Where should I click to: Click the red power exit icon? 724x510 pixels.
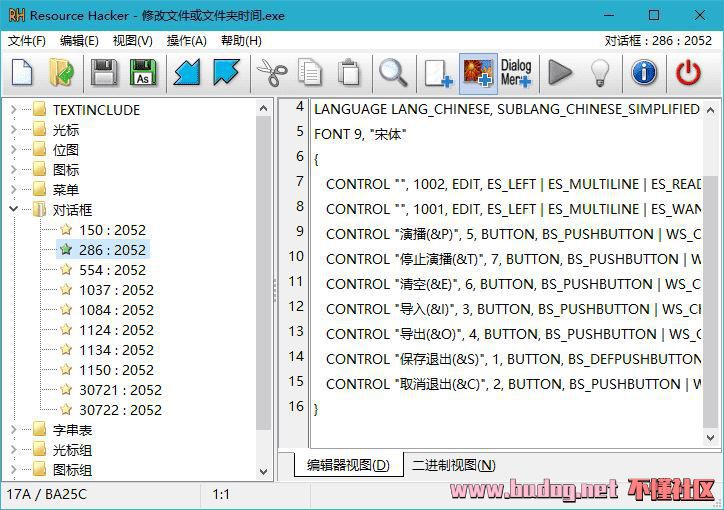pyautogui.click(x=689, y=73)
